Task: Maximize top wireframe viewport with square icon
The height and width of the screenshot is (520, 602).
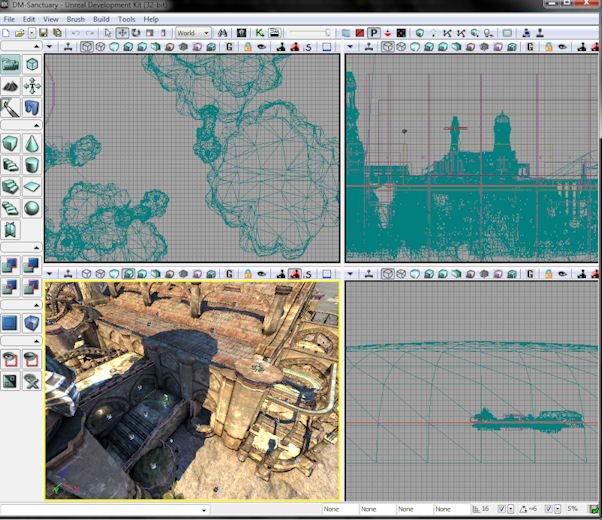Action: pyautogui.click(x=326, y=47)
